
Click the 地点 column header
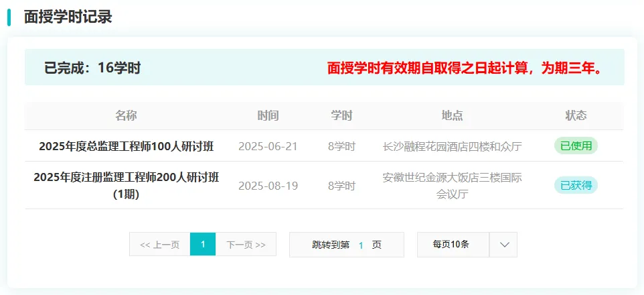(x=452, y=115)
